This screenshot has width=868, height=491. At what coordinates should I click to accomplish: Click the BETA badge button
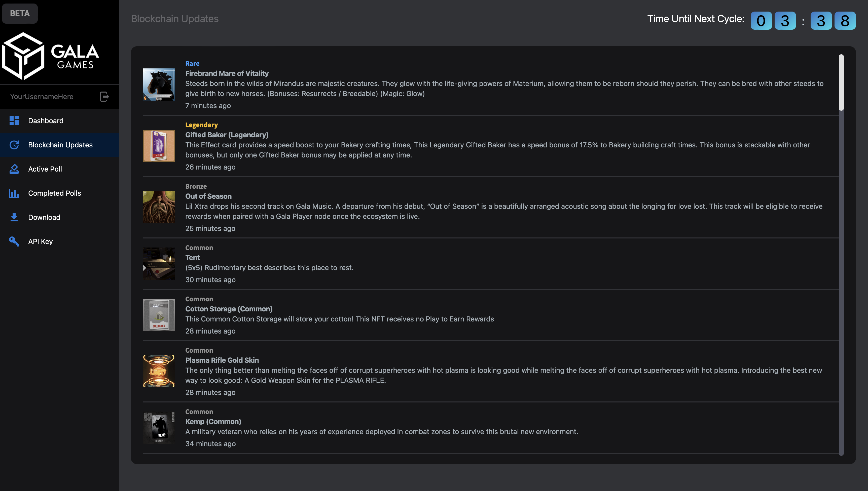click(20, 14)
